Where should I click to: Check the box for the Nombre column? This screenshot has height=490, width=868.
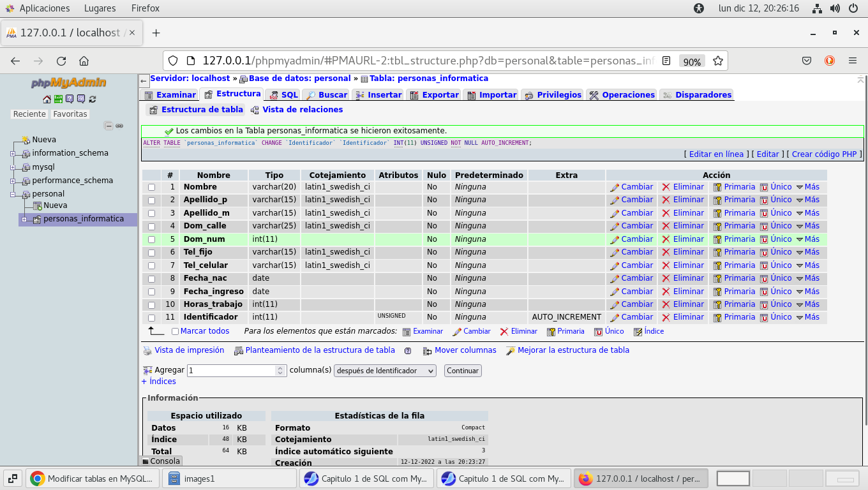pyautogui.click(x=152, y=188)
